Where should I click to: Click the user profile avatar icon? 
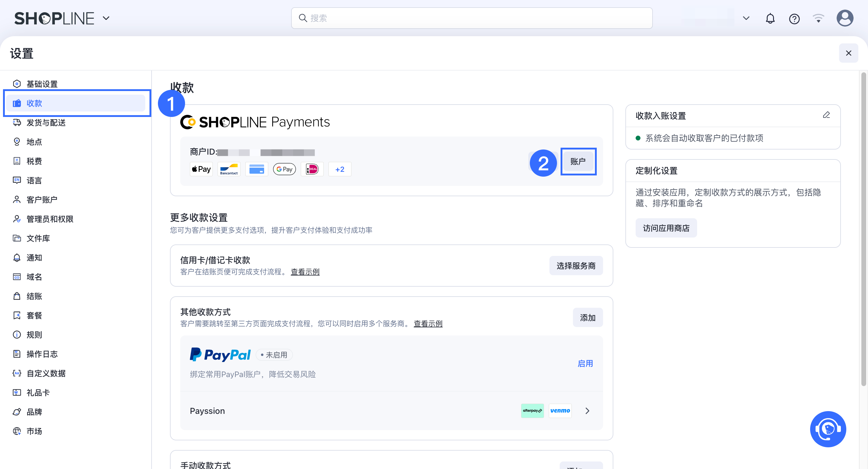(844, 18)
